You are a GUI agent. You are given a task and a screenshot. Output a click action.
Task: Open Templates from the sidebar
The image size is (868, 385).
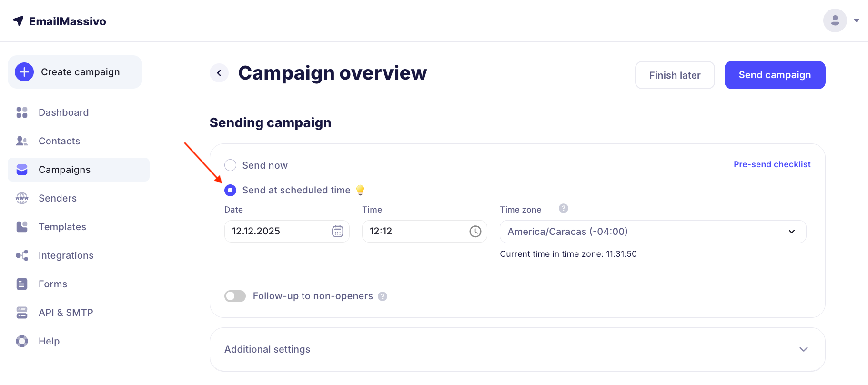pyautogui.click(x=62, y=227)
